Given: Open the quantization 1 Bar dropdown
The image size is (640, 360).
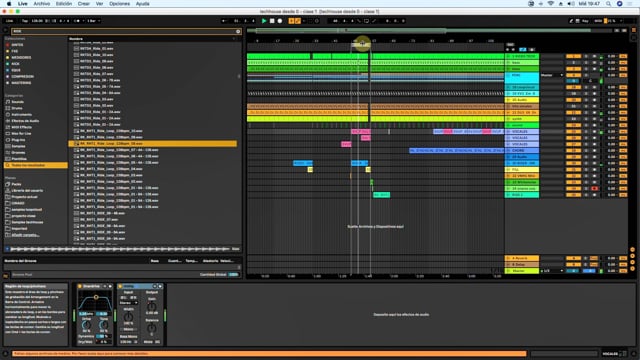Looking at the screenshot, I should 93,21.
